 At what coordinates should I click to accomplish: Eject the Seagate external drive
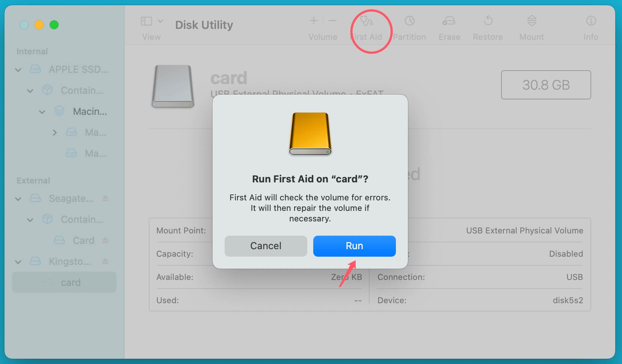tap(105, 198)
